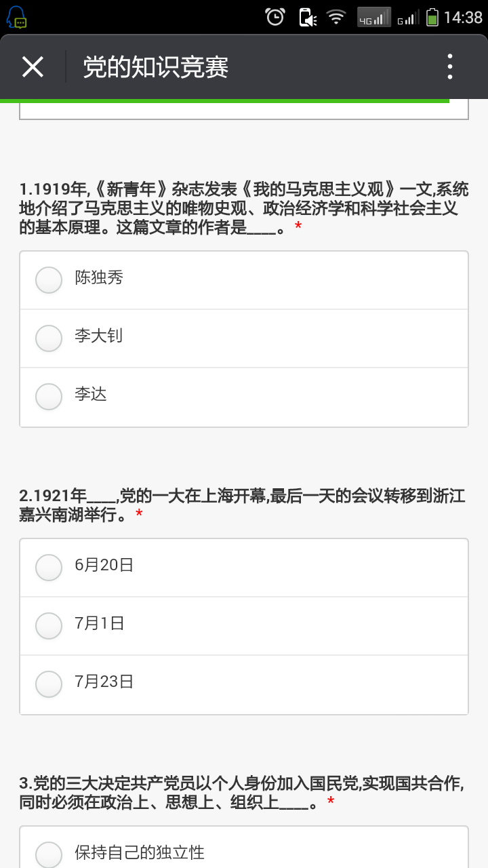The width and height of the screenshot is (488, 868).
Task: Select answer 陈独秀 for question 1
Action: pyautogui.click(x=49, y=279)
